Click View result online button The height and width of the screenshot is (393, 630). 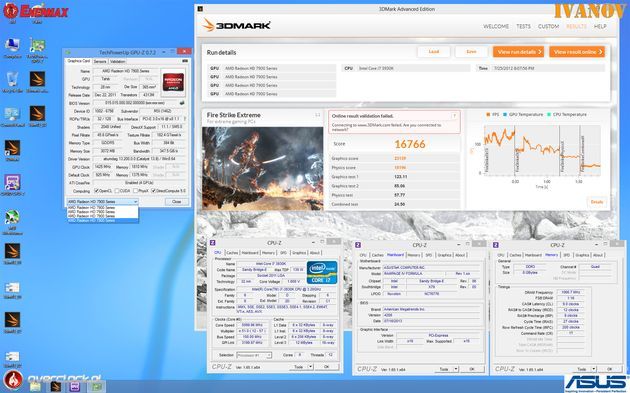[x=577, y=52]
